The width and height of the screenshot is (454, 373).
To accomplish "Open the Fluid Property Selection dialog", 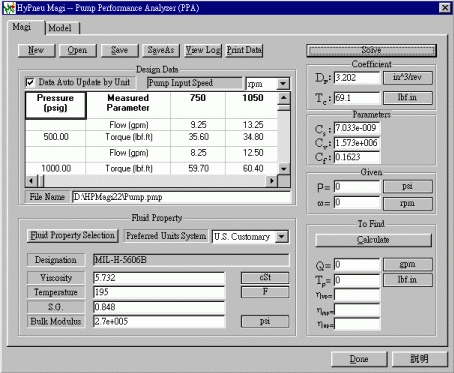I will 73,236.
